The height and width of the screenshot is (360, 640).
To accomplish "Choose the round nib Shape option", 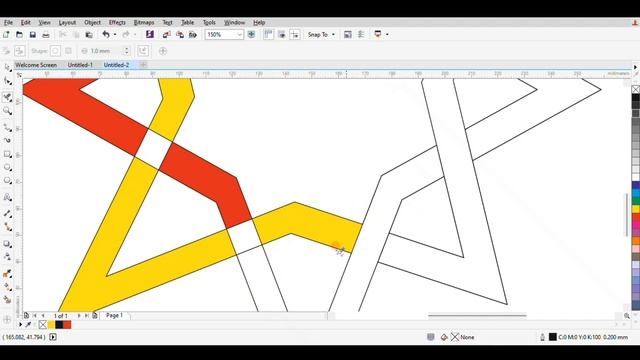I will [x=56, y=51].
